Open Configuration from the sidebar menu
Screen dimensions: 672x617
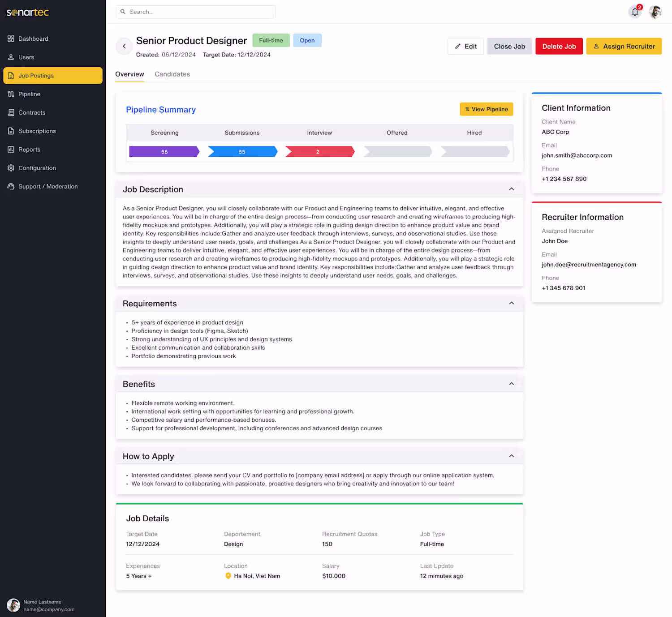pos(53,168)
